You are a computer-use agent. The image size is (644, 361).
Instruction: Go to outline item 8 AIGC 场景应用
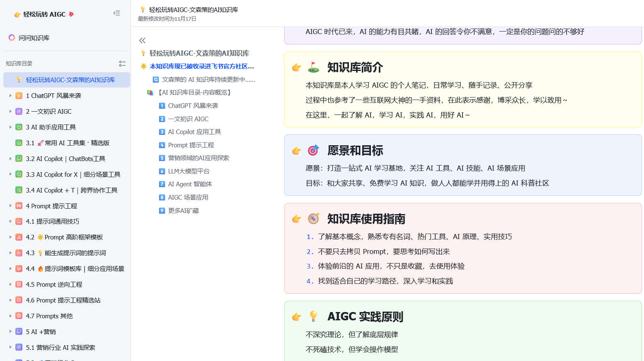coord(188,197)
